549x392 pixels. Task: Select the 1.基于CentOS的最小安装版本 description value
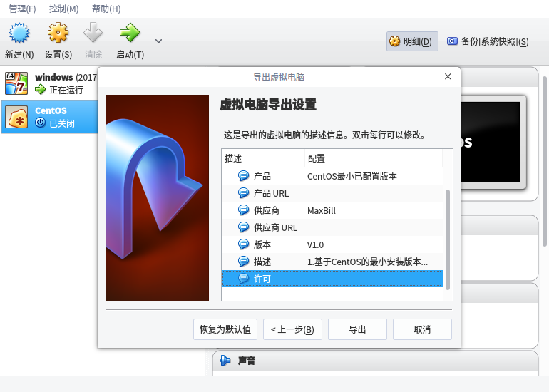[x=367, y=262]
